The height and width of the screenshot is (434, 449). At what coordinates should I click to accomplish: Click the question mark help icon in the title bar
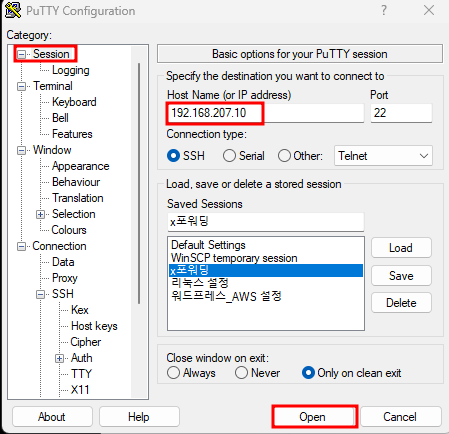(x=384, y=10)
